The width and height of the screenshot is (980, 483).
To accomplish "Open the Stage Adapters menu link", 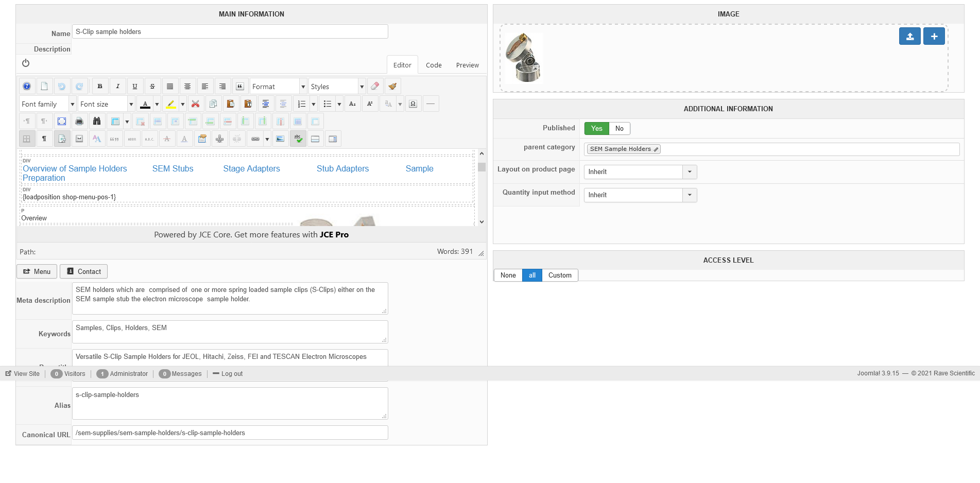I will pyautogui.click(x=252, y=168).
